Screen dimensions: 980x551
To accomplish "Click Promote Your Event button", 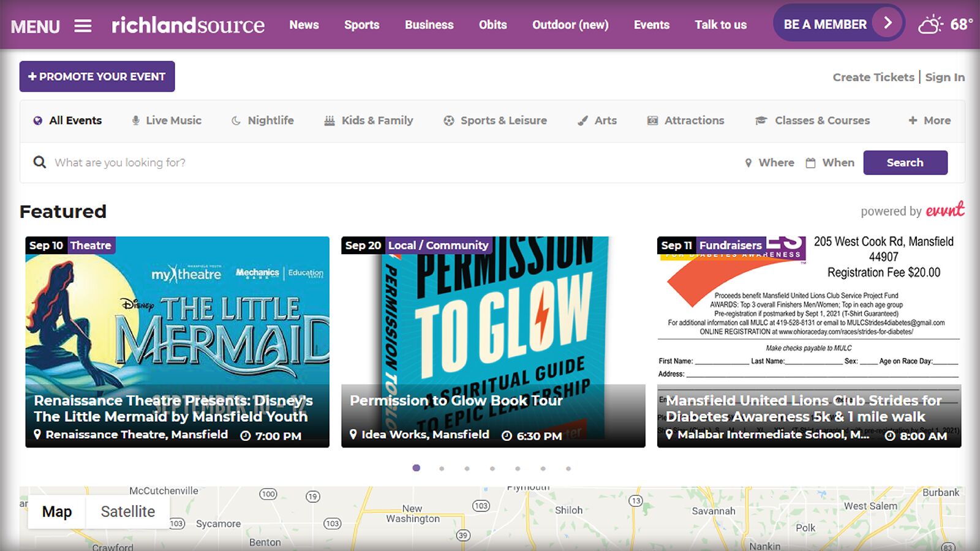I will [x=97, y=77].
